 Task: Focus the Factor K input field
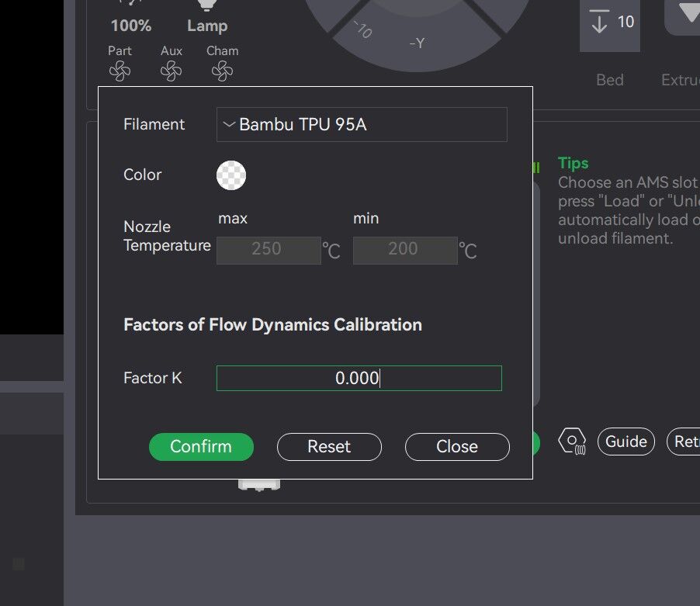tap(359, 379)
